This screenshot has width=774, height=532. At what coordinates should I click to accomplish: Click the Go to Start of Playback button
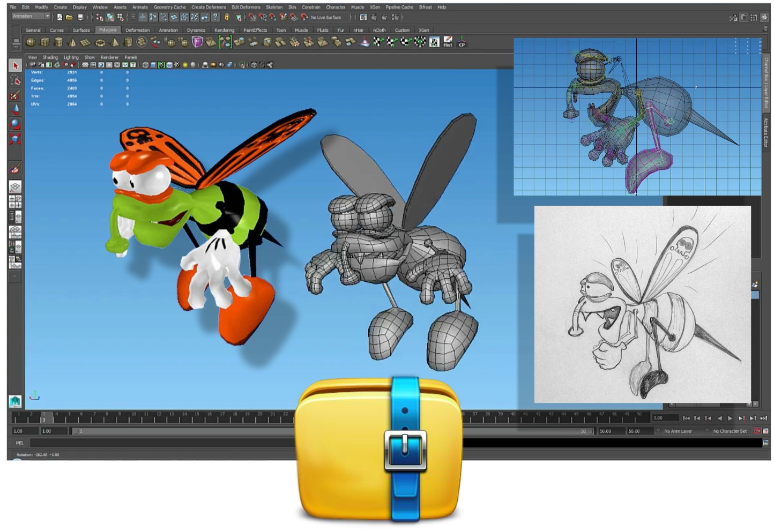pyautogui.click(x=687, y=418)
